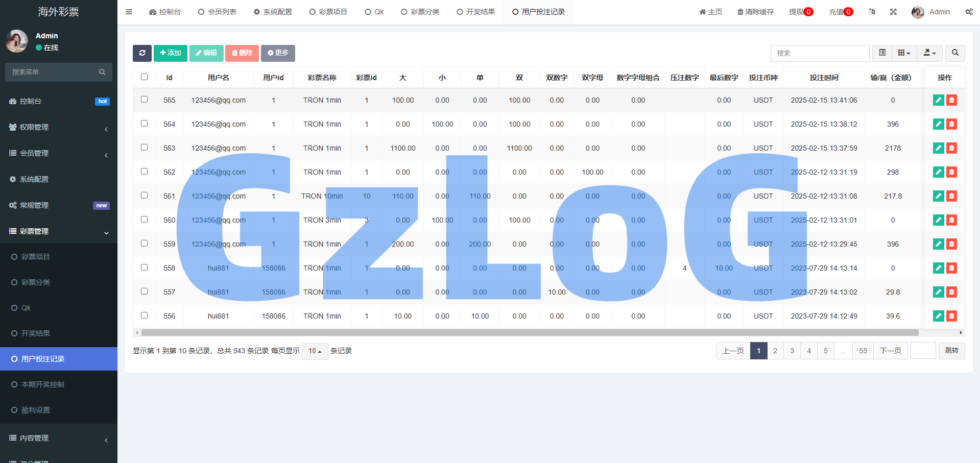The width and height of the screenshot is (980, 463).
Task: Check the select-all checkbox in table header
Action: click(x=145, y=77)
